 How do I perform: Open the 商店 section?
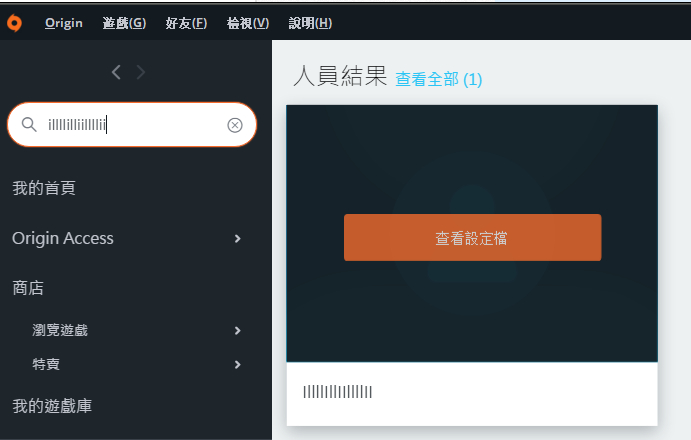point(28,288)
